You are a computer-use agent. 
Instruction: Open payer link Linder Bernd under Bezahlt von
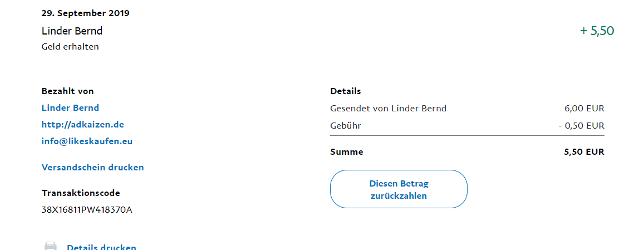70,108
